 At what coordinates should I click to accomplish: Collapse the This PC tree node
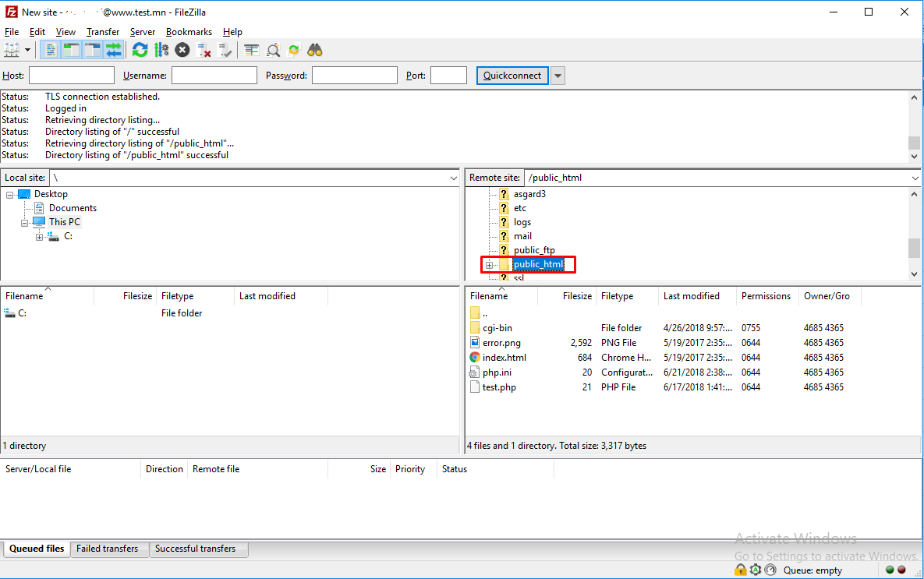pyautogui.click(x=25, y=223)
